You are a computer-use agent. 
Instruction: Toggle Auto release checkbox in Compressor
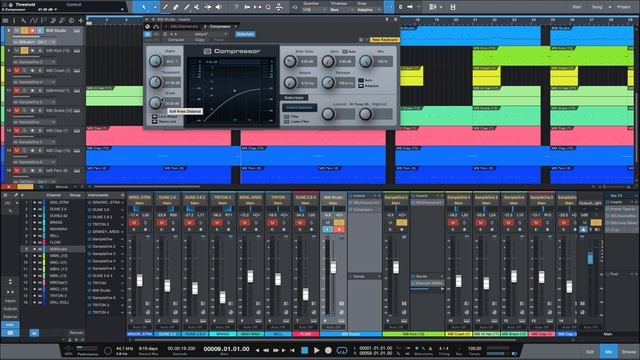point(361,80)
